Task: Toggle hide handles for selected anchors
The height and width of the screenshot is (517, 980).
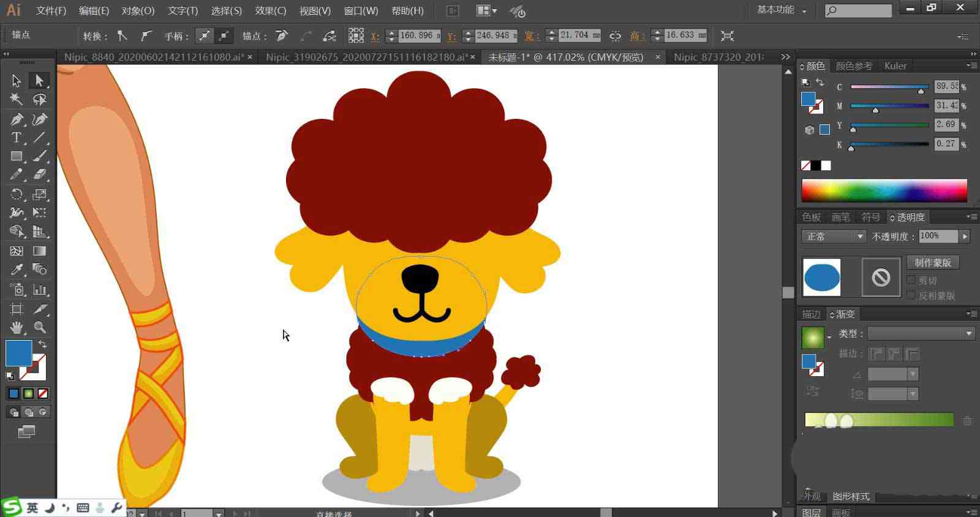Action: (224, 36)
